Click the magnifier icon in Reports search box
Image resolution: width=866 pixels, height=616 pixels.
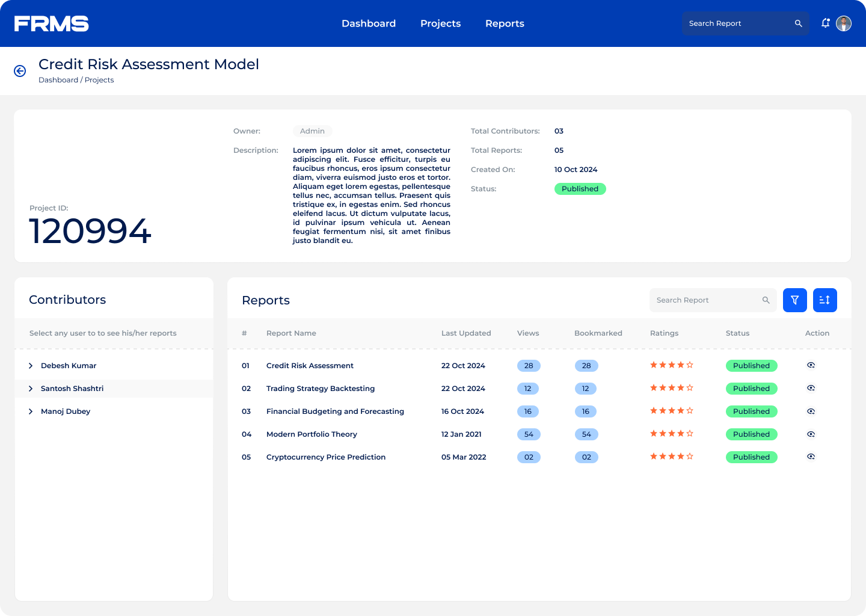coord(766,300)
